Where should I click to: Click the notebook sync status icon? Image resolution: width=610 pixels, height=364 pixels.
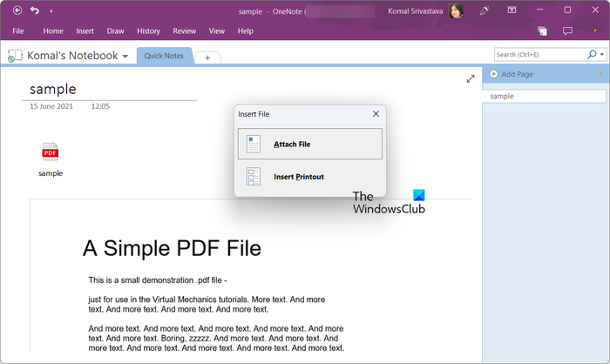(x=14, y=56)
